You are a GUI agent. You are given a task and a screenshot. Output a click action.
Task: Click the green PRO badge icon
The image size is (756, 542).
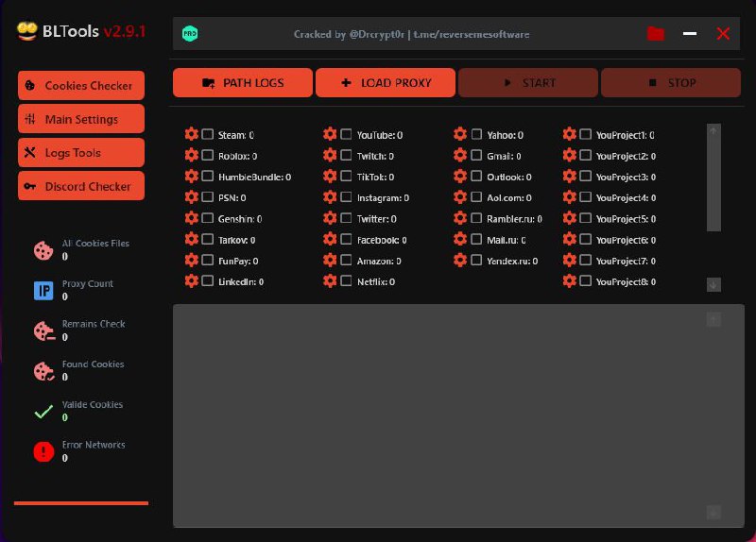tap(190, 34)
